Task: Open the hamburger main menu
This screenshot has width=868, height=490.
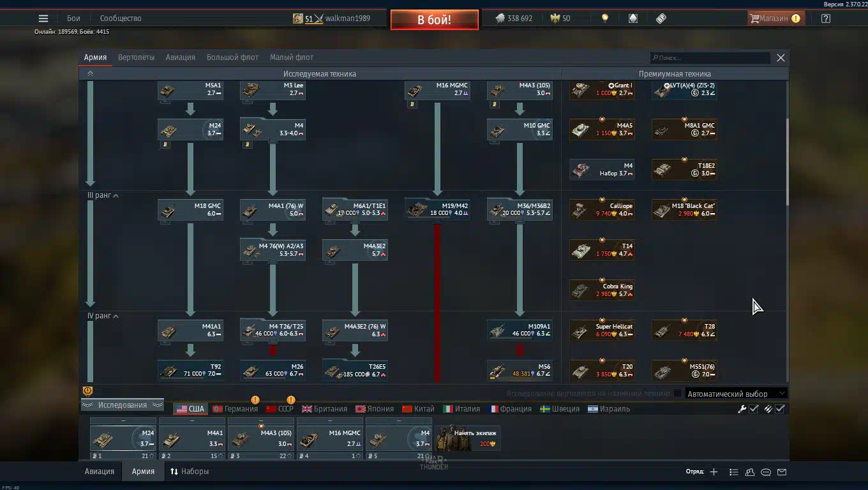Action: click(43, 19)
